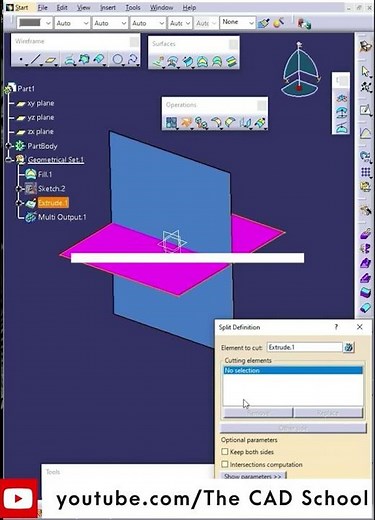The image size is (375, 520).
Task: Open the first Auto dropdown
Action: tap(72, 23)
